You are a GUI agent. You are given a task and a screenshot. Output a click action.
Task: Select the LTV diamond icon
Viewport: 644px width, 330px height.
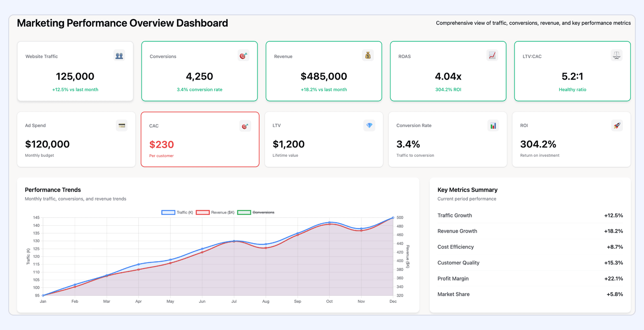(369, 125)
